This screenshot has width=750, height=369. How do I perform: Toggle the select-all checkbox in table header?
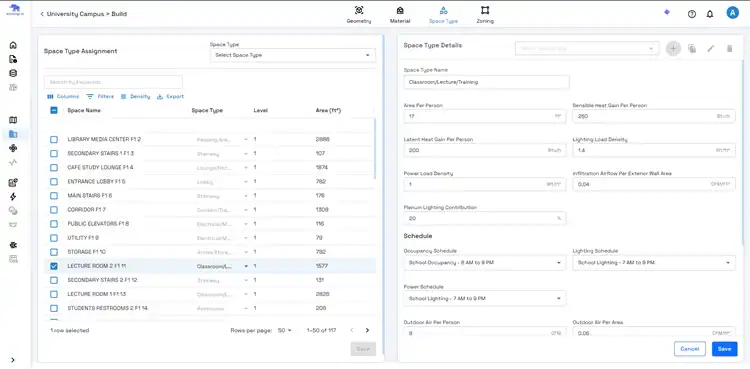pyautogui.click(x=54, y=111)
